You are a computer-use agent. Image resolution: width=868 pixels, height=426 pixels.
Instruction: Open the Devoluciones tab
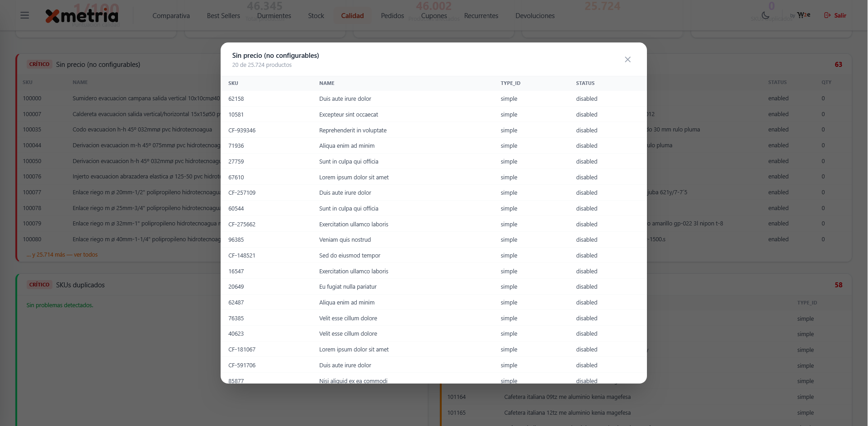click(x=535, y=16)
